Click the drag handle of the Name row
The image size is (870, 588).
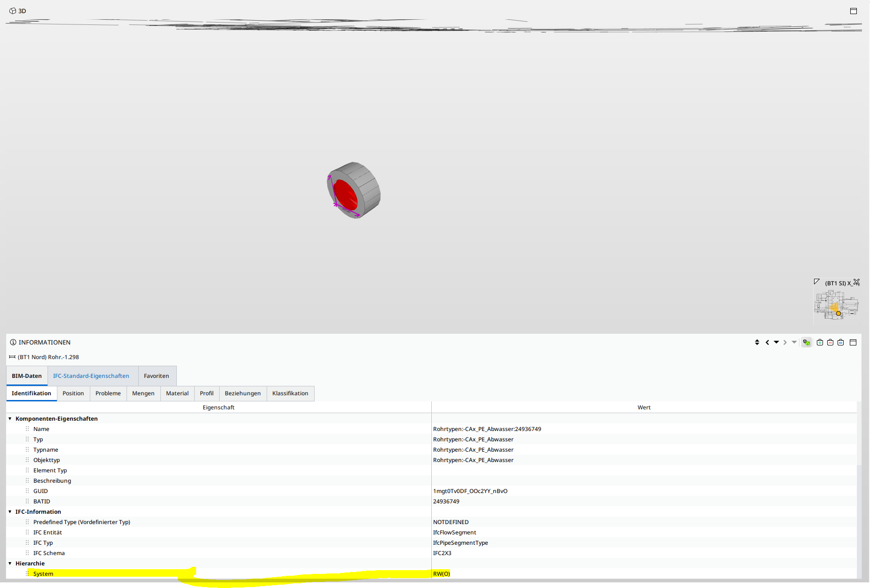point(27,429)
